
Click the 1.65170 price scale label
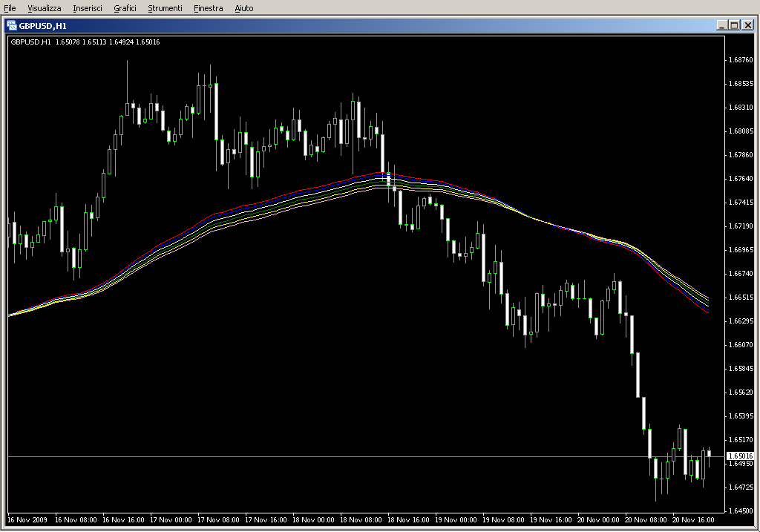click(x=741, y=440)
